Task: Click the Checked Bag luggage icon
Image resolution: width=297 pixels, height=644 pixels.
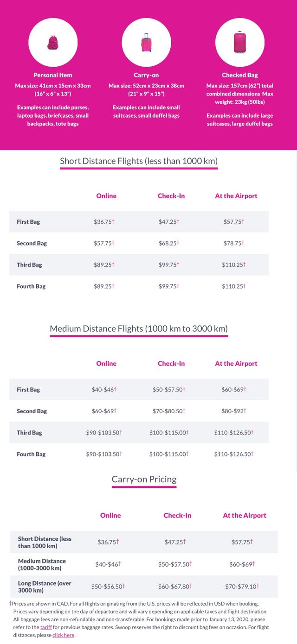Action: coord(240,42)
